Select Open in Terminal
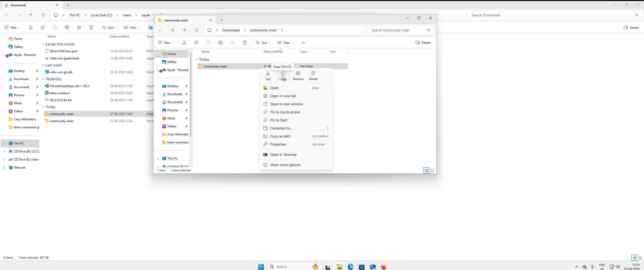This screenshot has height=270, width=644. [296, 155]
